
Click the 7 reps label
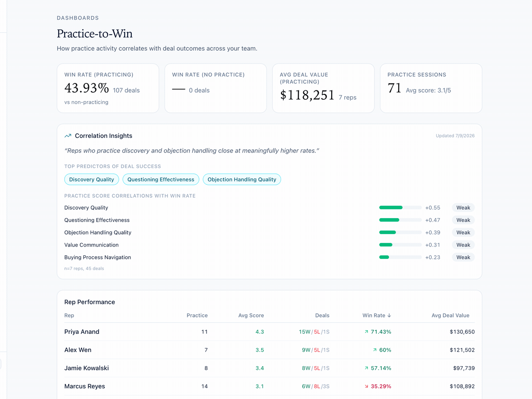pos(348,98)
